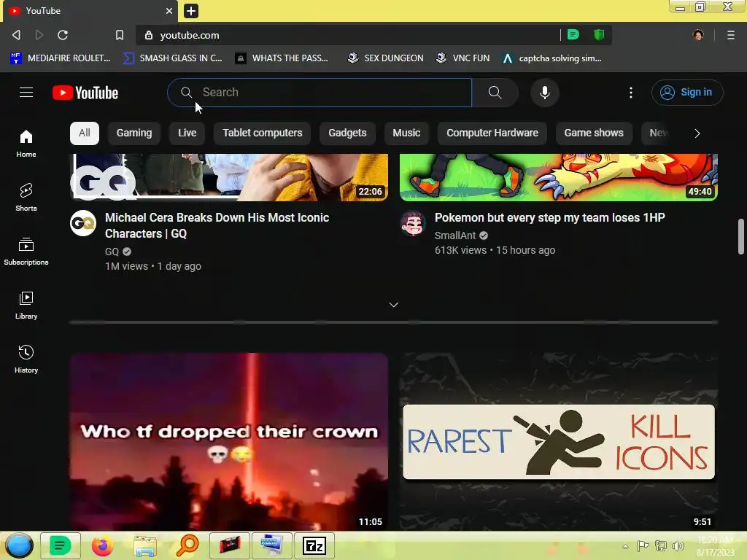The image size is (747, 560).
Task: Select the Live filter chip
Action: coord(187,133)
